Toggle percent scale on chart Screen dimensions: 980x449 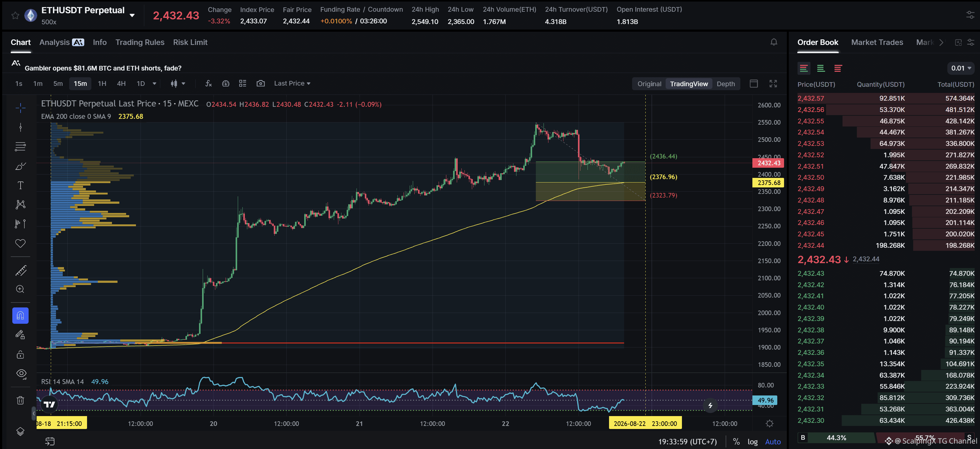pyautogui.click(x=736, y=442)
